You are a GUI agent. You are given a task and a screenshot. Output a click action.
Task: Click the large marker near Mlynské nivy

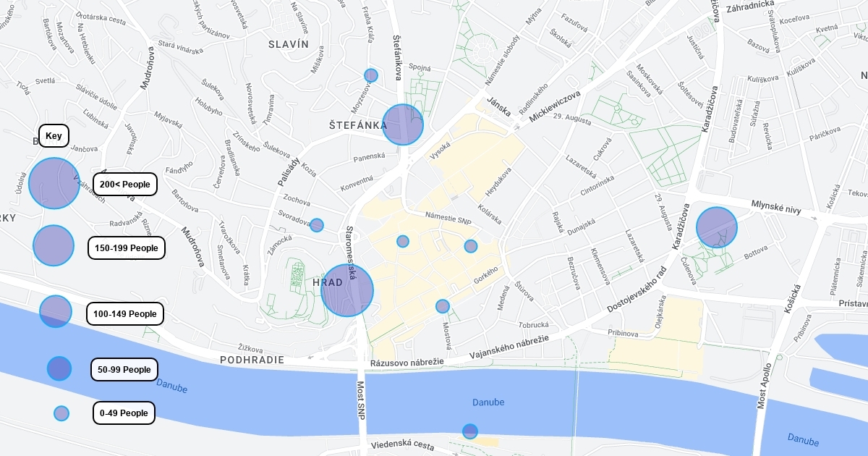click(x=717, y=227)
